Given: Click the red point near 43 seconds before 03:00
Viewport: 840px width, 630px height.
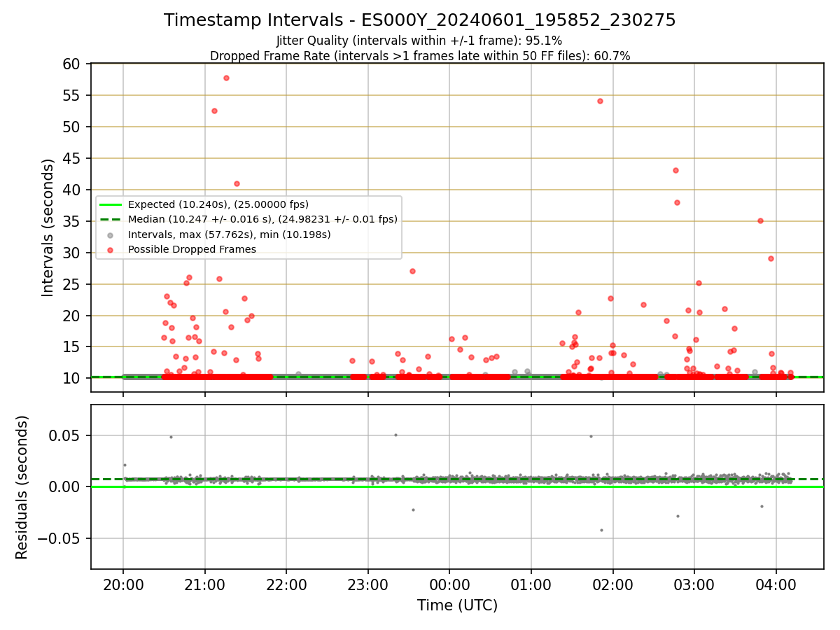Looking at the screenshot, I should point(675,170).
